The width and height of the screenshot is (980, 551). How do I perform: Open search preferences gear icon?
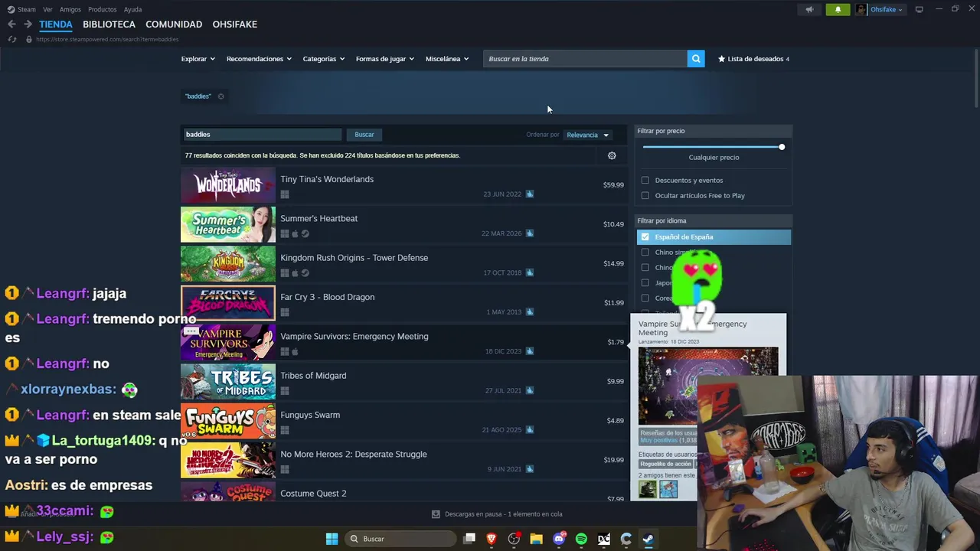[x=612, y=155]
